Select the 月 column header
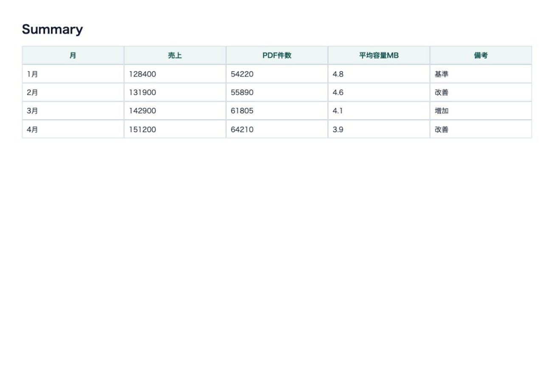554x392 pixels. (73, 55)
